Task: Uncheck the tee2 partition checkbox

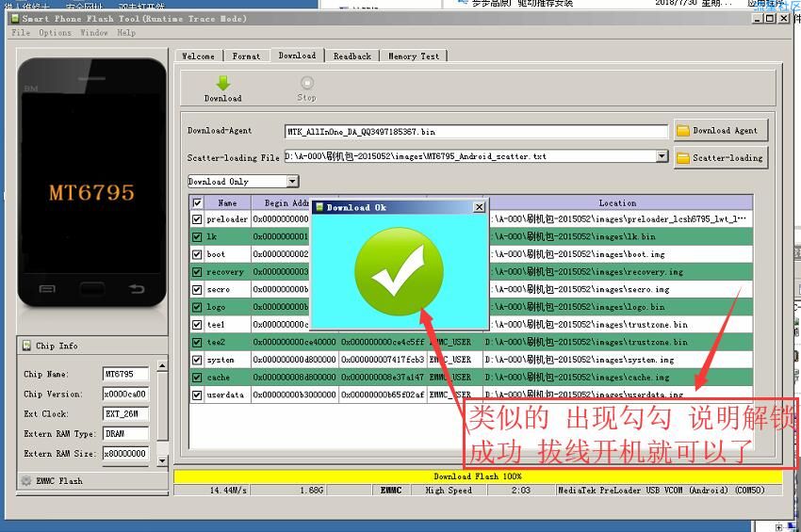Action: 197,343
